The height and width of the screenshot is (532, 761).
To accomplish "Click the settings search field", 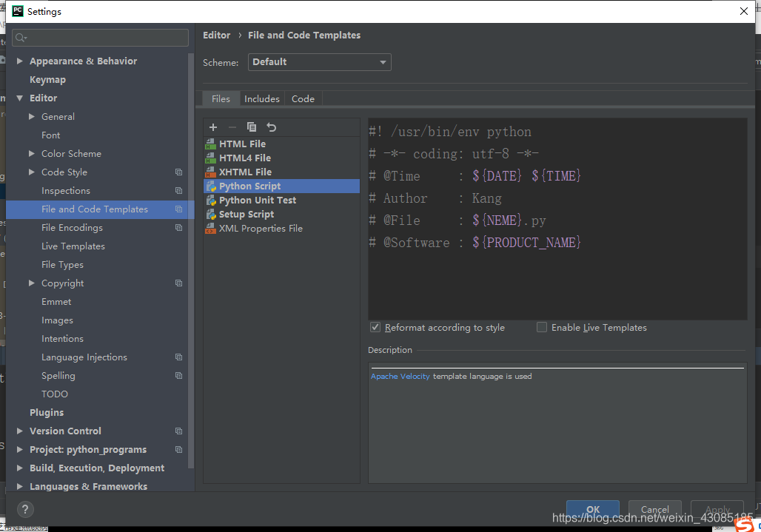I will (101, 38).
